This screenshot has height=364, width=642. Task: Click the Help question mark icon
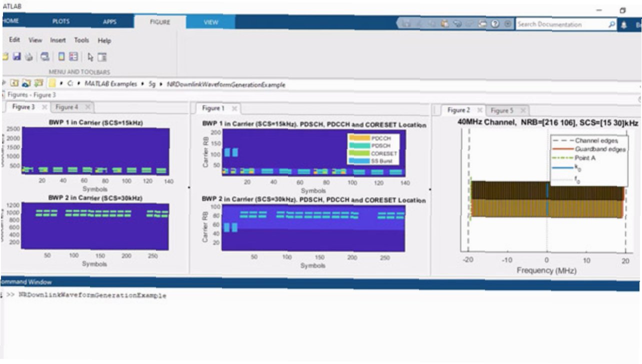tap(495, 23)
